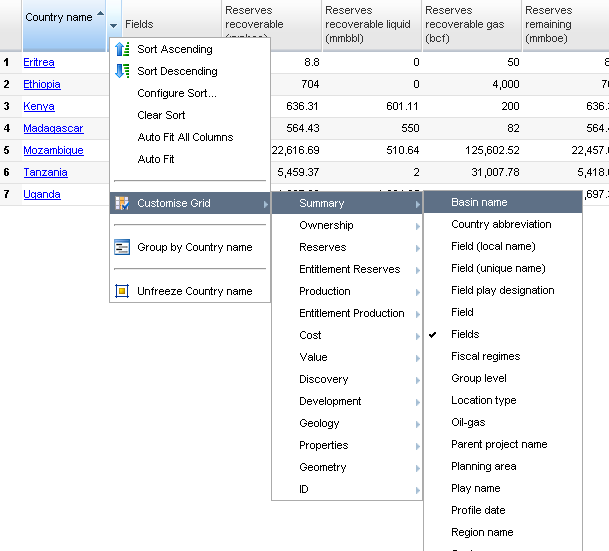Toggle the checked Fields column option
The width and height of the screenshot is (609, 551).
(x=465, y=334)
